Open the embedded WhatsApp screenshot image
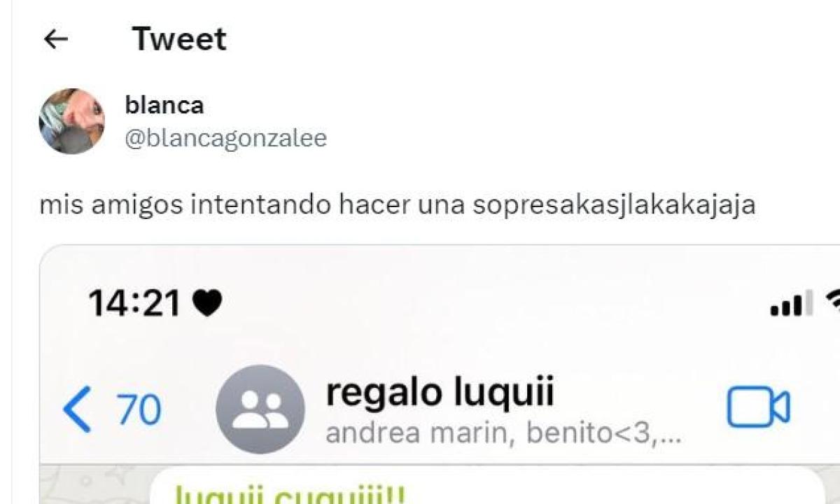 440,374
